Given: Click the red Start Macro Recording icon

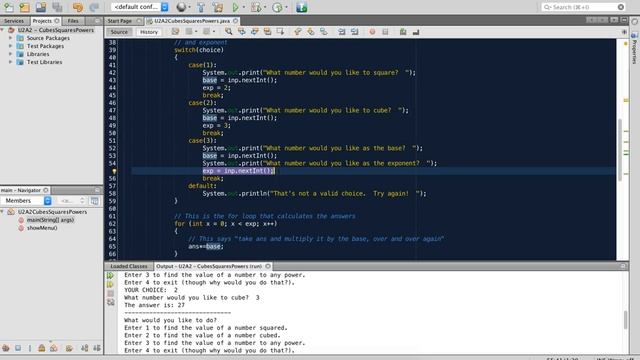Looking at the screenshot, I should coord(372,31).
